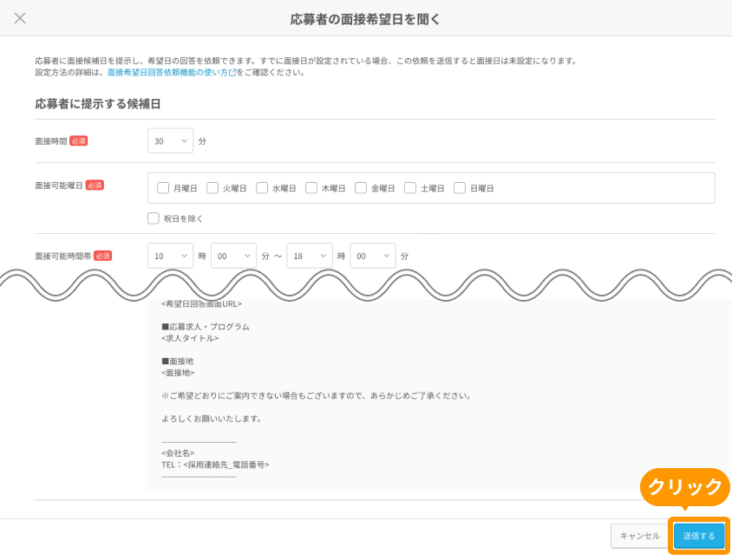The width and height of the screenshot is (732, 560).
Task: Click the <面接地> placeholder text
Action: click(178, 373)
